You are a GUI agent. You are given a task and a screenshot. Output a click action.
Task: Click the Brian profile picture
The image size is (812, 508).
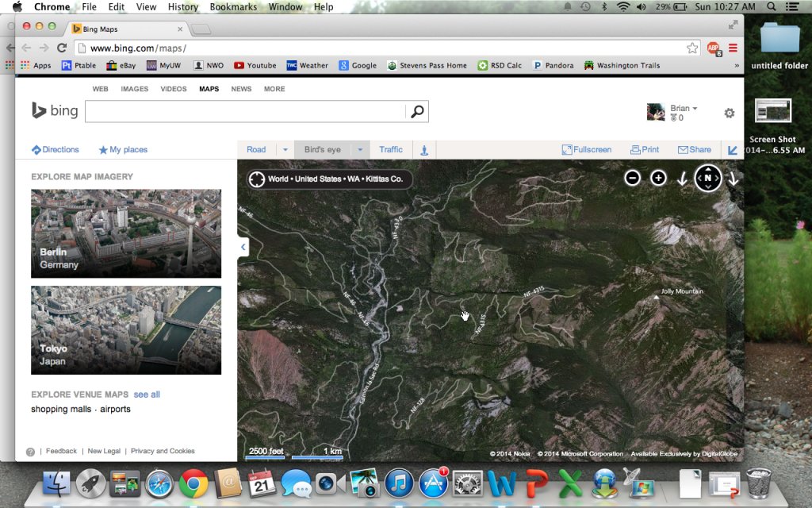pos(656,112)
